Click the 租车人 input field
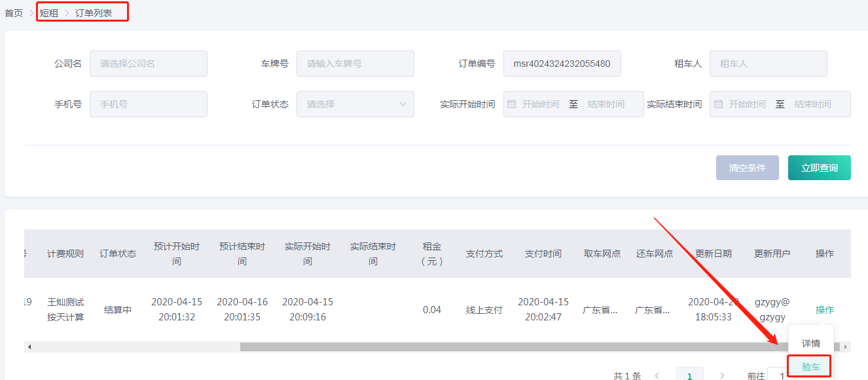Screen dimensions: 868x380 (x=768, y=64)
